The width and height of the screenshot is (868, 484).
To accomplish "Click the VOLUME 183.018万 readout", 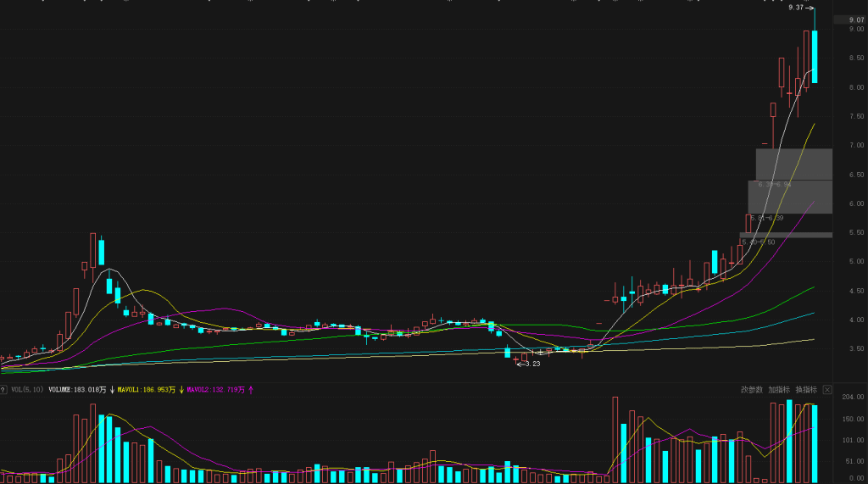I will (x=77, y=390).
